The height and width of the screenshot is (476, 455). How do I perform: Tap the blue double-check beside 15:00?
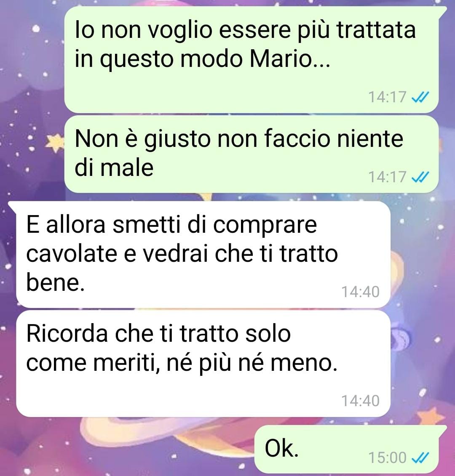pos(420,457)
